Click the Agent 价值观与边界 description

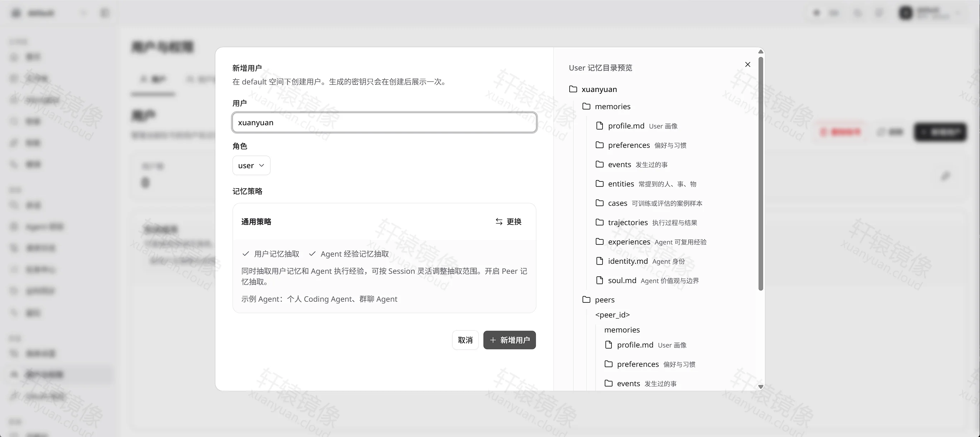pyautogui.click(x=669, y=281)
